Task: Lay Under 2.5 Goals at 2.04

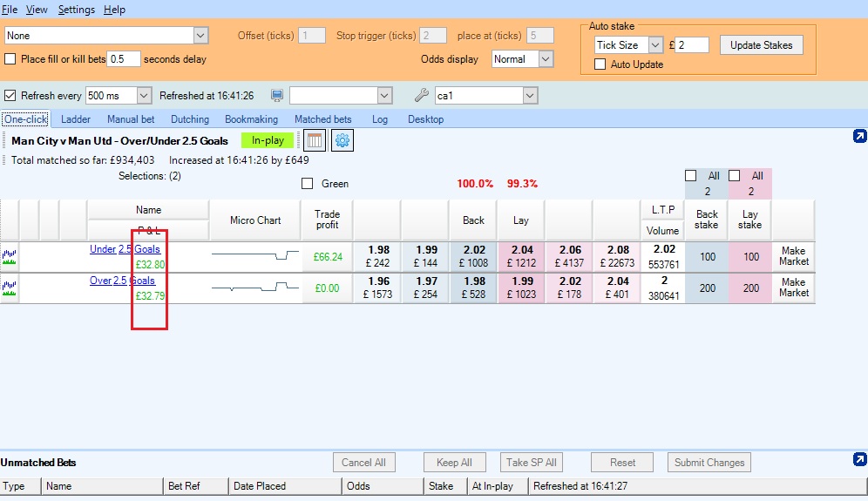Action: pyautogui.click(x=521, y=256)
